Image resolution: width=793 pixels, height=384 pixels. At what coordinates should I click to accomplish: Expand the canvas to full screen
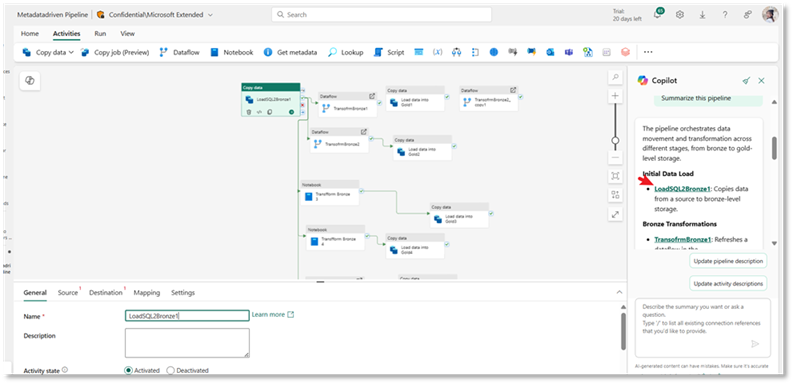[x=615, y=215]
